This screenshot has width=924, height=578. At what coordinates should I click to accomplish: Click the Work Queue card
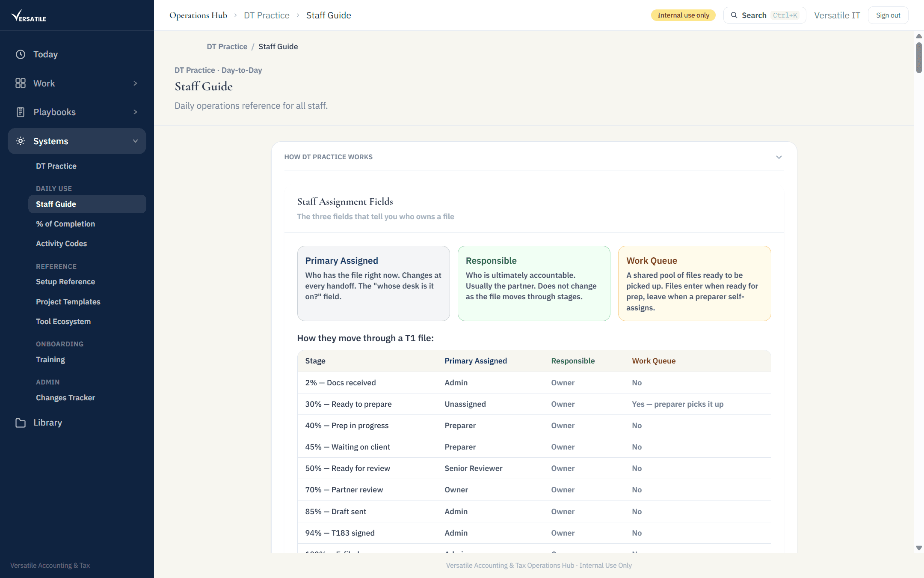tap(694, 283)
